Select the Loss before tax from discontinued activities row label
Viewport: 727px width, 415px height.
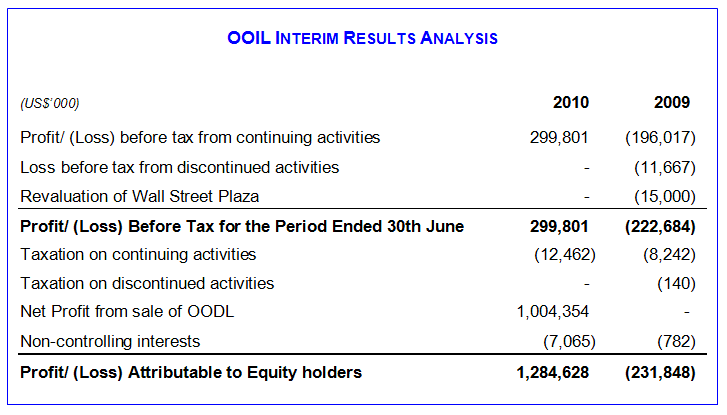click(180, 167)
